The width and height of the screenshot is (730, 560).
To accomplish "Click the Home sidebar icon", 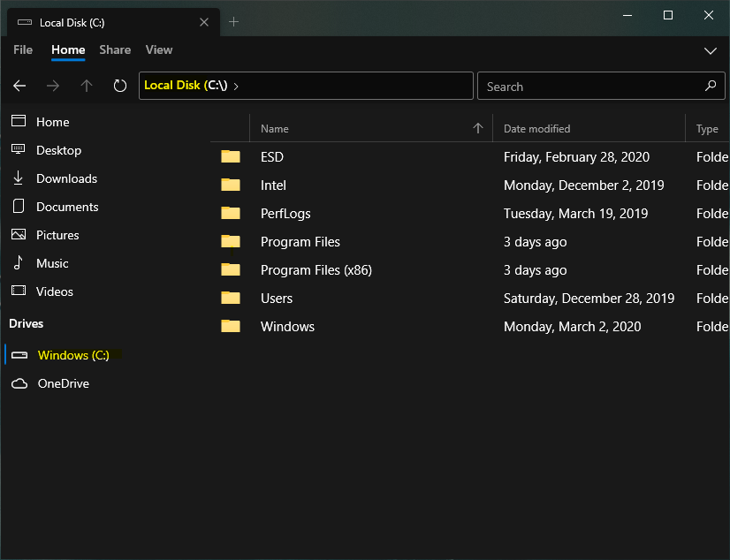I will click(x=19, y=121).
